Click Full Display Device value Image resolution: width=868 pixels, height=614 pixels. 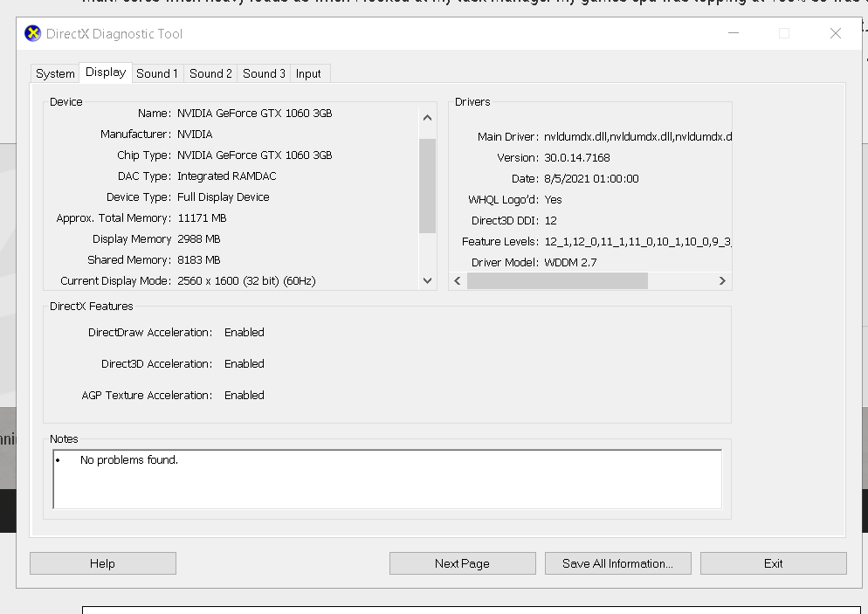pyautogui.click(x=223, y=197)
